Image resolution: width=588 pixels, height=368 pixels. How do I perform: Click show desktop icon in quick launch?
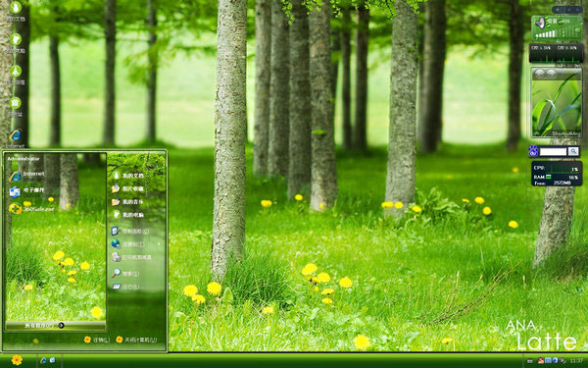point(52,360)
